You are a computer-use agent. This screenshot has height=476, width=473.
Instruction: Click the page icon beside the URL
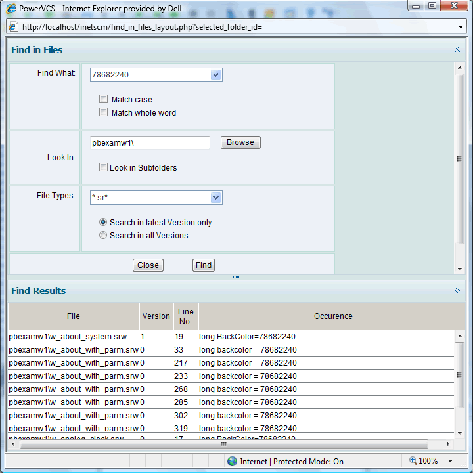(12, 27)
